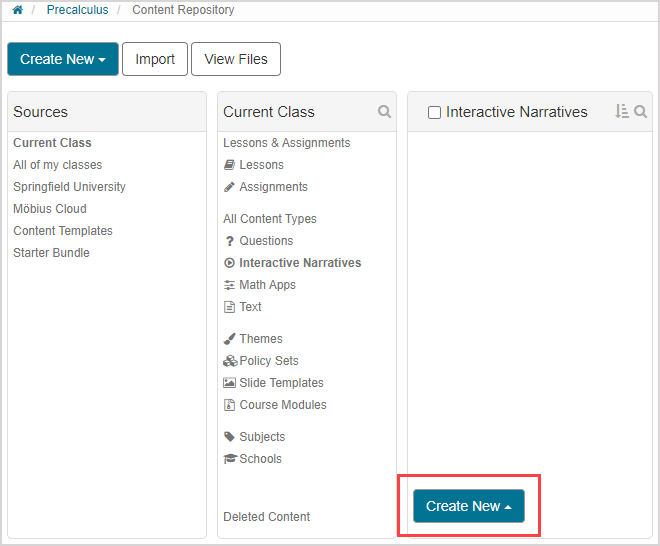The image size is (660, 546).
Task: Click the Questions question-mark icon
Action: click(x=230, y=241)
